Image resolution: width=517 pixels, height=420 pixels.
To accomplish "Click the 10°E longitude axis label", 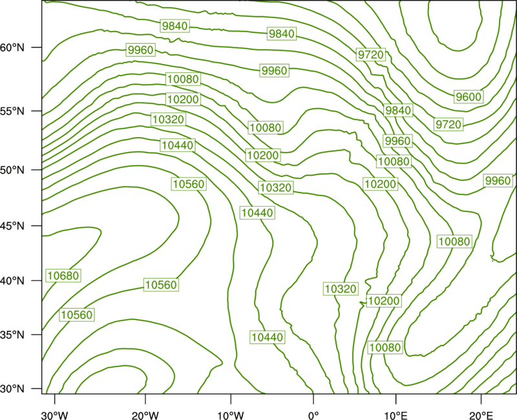I will [x=396, y=415].
